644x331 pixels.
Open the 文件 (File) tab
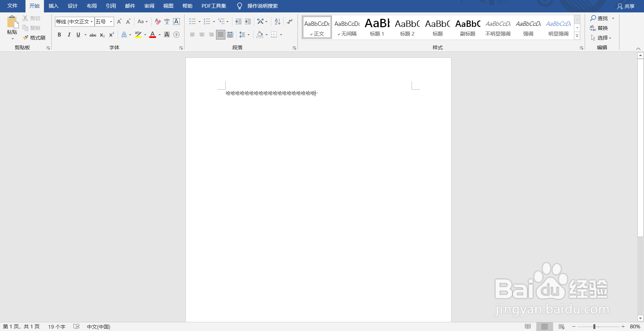[x=12, y=6]
